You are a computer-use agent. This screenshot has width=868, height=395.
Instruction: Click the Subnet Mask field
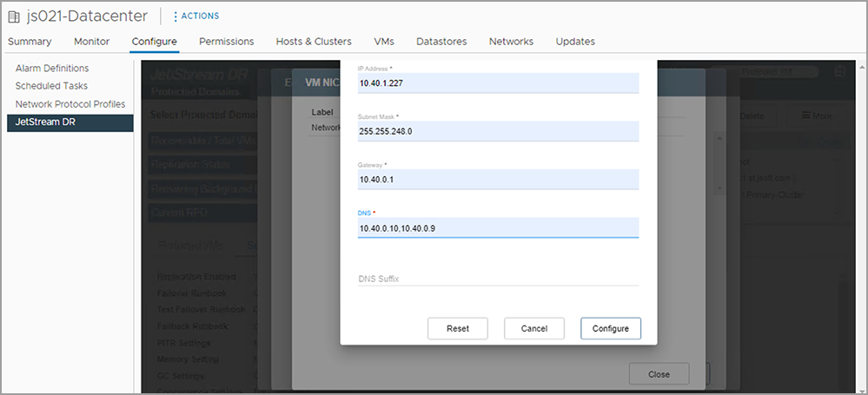(498, 131)
